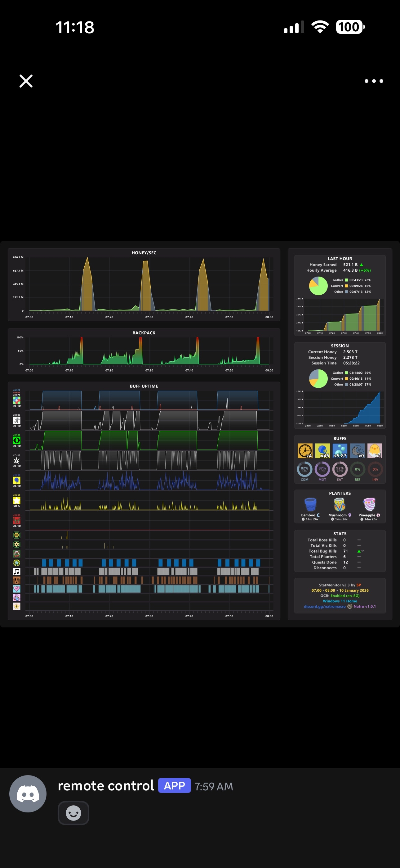The height and width of the screenshot is (868, 400).
Task: Select the Mushroom planter pot icon
Action: (340, 504)
